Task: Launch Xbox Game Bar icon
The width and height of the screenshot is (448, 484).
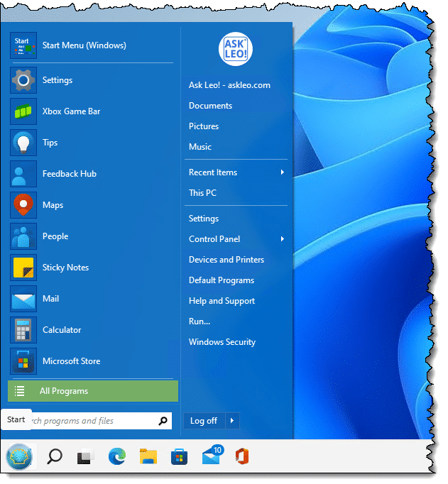Action: tap(23, 111)
